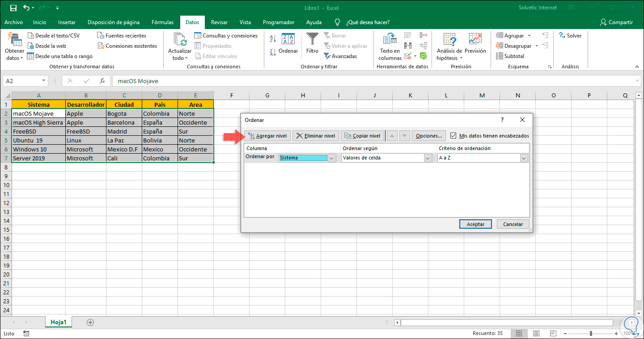Viewport: 644px width, 339px height.
Task: Click Eliminar nivel in sort dialog
Action: tap(315, 136)
